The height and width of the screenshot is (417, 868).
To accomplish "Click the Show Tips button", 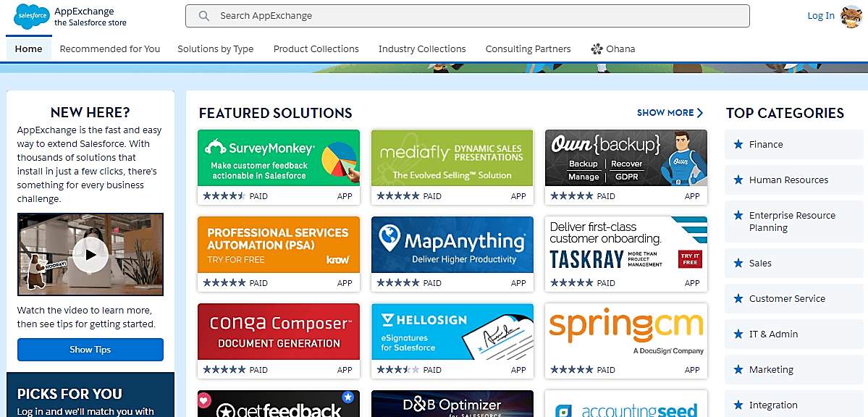I will point(90,350).
